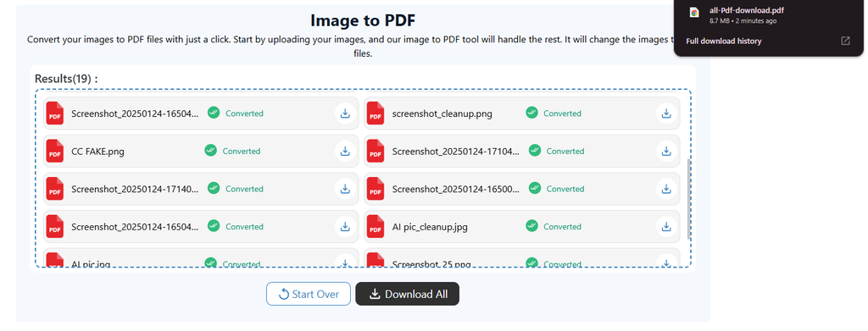
Task: Select the Screenshot_20250124-17104 file name
Action: tap(456, 152)
